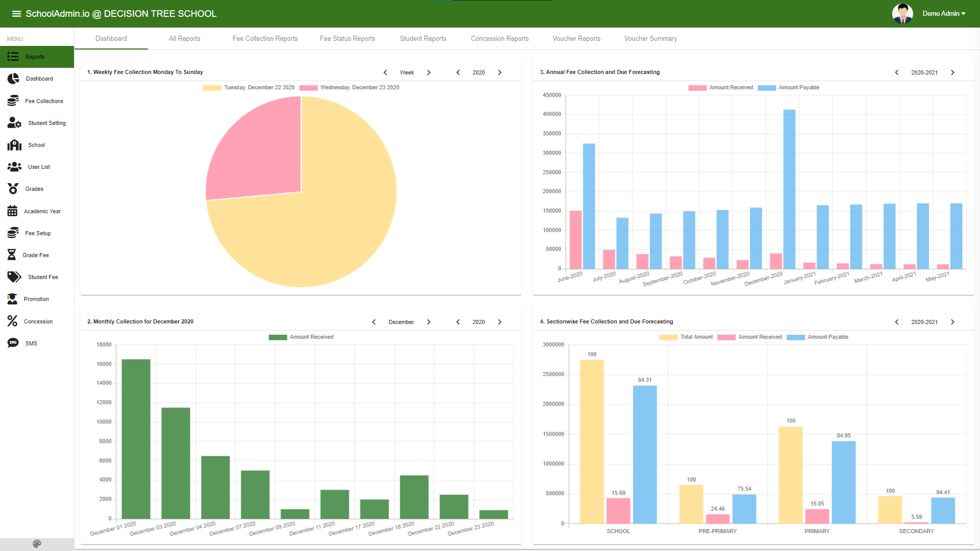
Task: Open the theme palette icon at bottom
Action: pos(37,544)
